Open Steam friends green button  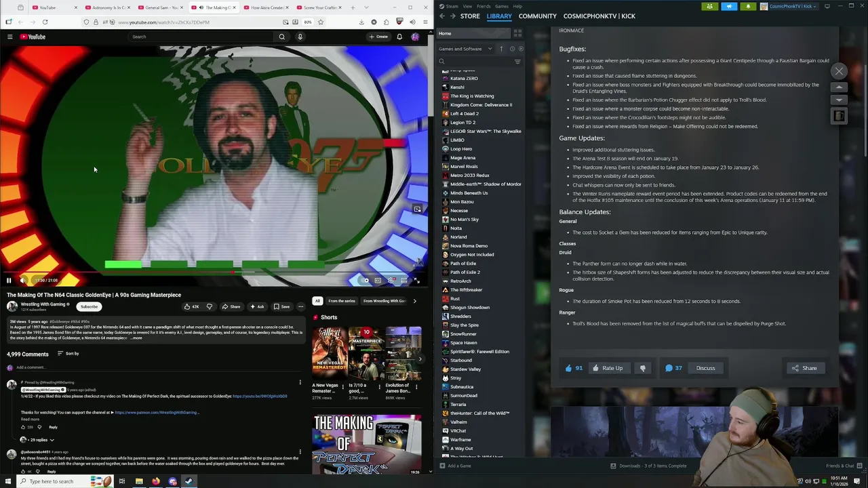click(709, 6)
